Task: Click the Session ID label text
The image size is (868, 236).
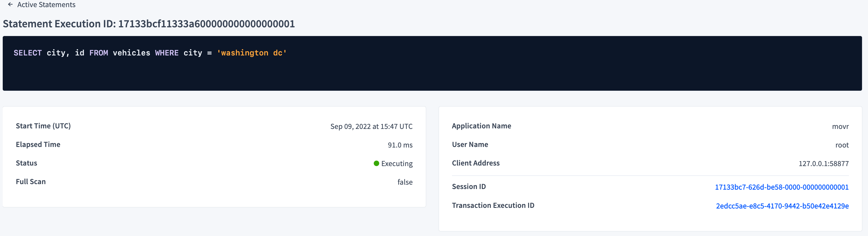Action: (469, 186)
